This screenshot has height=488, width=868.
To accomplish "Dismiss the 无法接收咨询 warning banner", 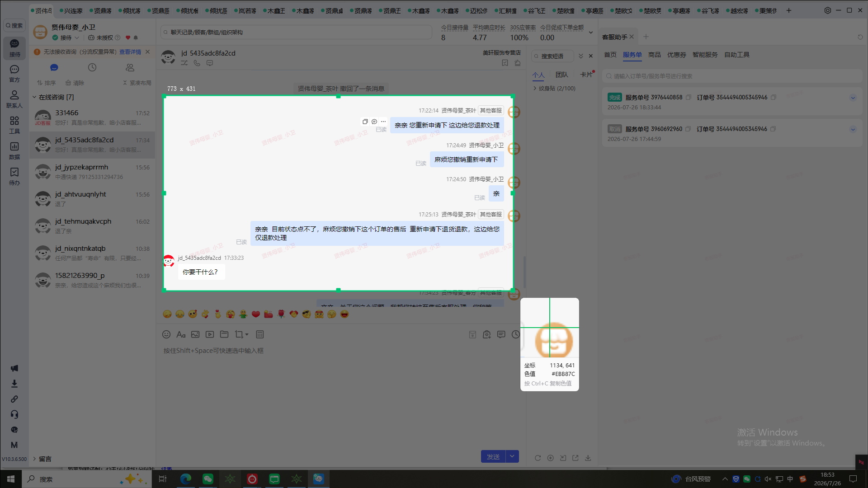I will (x=148, y=52).
